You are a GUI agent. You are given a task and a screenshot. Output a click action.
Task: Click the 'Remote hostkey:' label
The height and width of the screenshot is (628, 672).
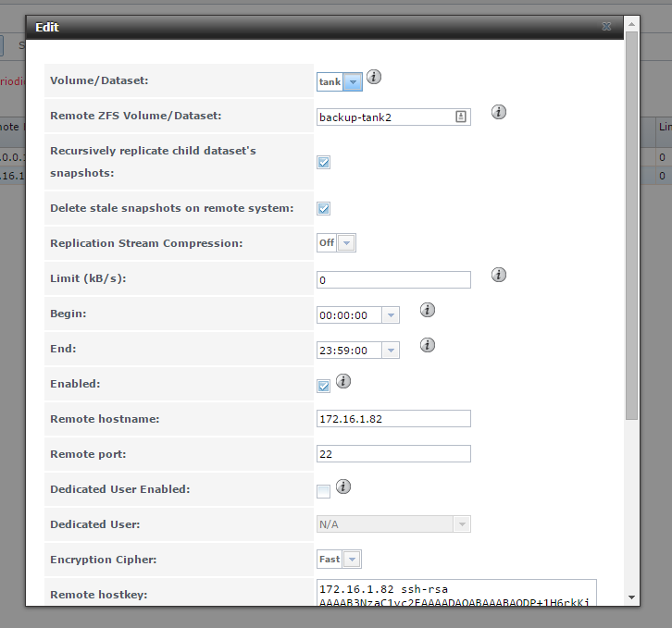click(x=98, y=595)
